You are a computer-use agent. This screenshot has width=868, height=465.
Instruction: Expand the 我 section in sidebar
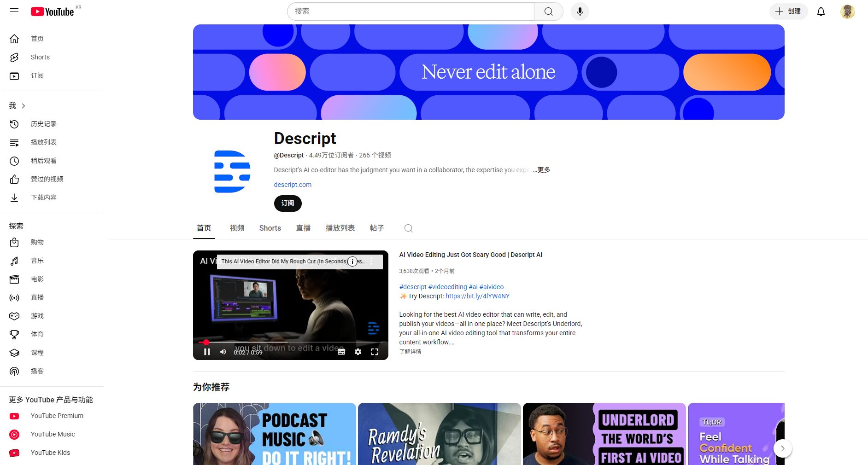tap(18, 106)
